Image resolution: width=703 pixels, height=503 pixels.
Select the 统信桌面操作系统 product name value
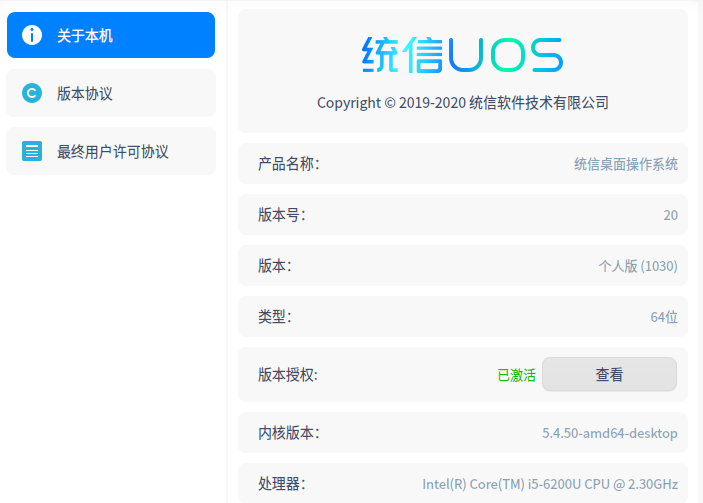(x=625, y=164)
